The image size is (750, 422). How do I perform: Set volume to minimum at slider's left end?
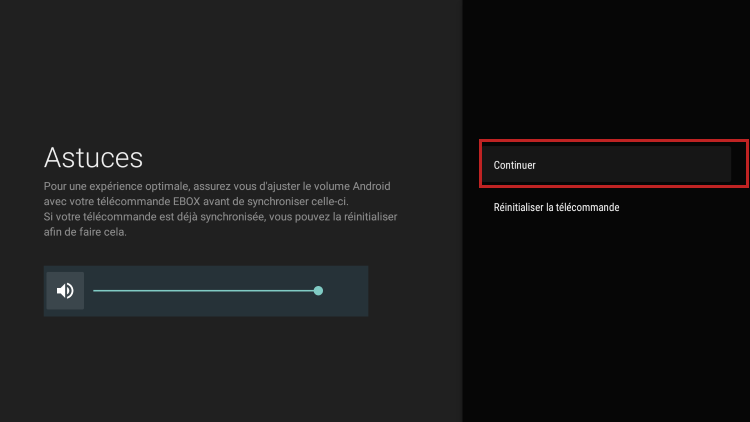point(94,291)
